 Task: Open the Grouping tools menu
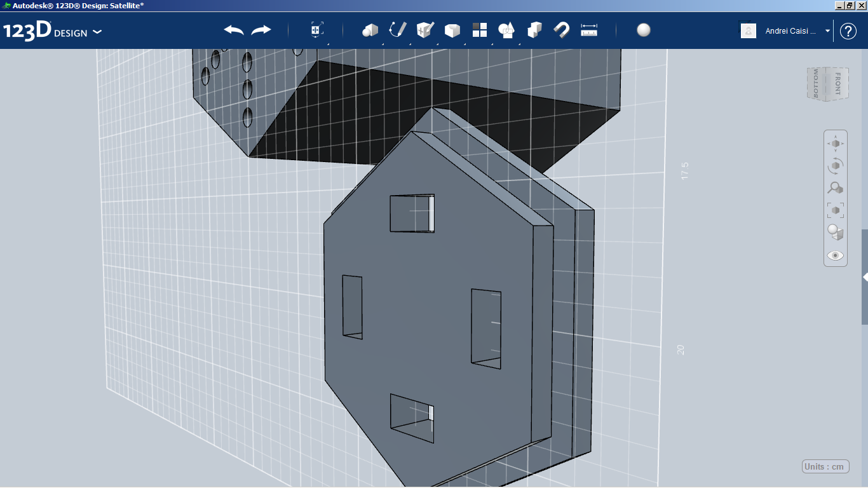pyautogui.click(x=507, y=30)
